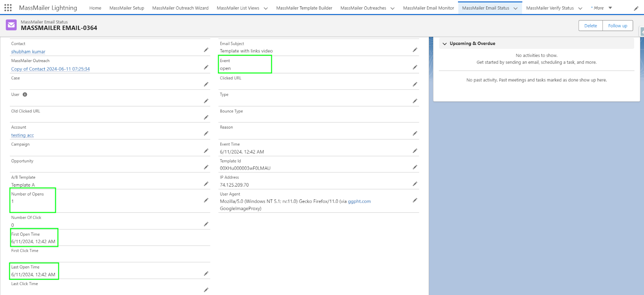This screenshot has height=295, width=644.
Task: Open the More tabs dropdown
Action: point(601,8)
